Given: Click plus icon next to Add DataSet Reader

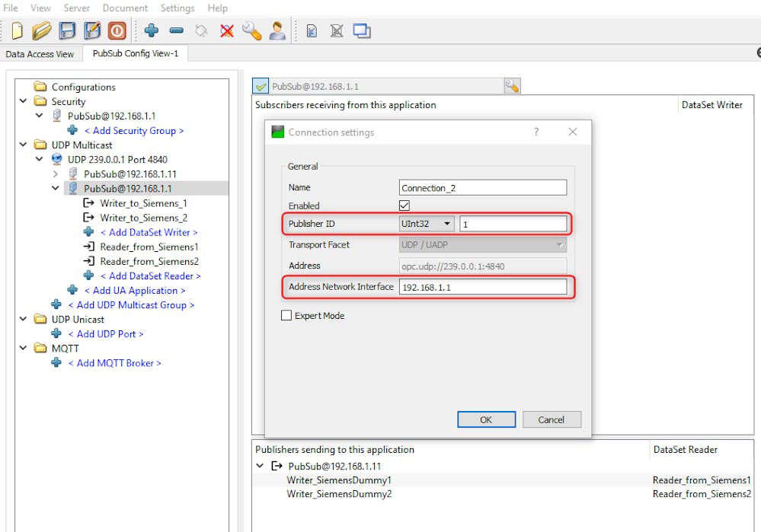Looking at the screenshot, I should click(88, 276).
